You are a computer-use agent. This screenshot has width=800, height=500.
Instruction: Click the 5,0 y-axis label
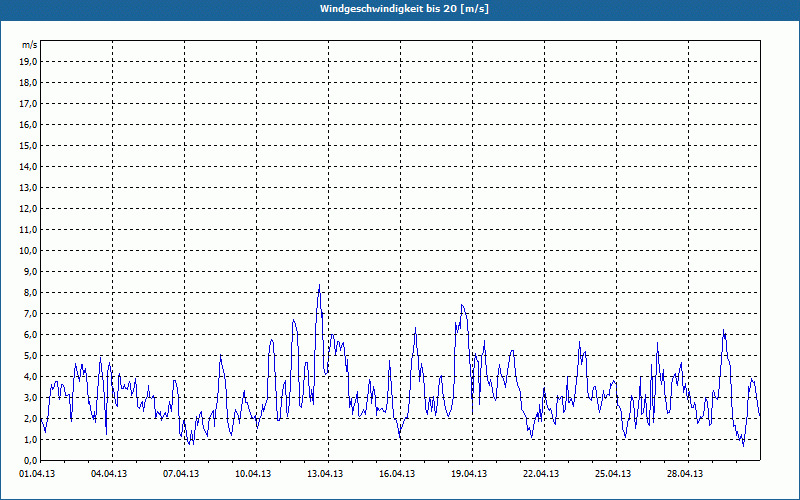[x=30, y=356]
